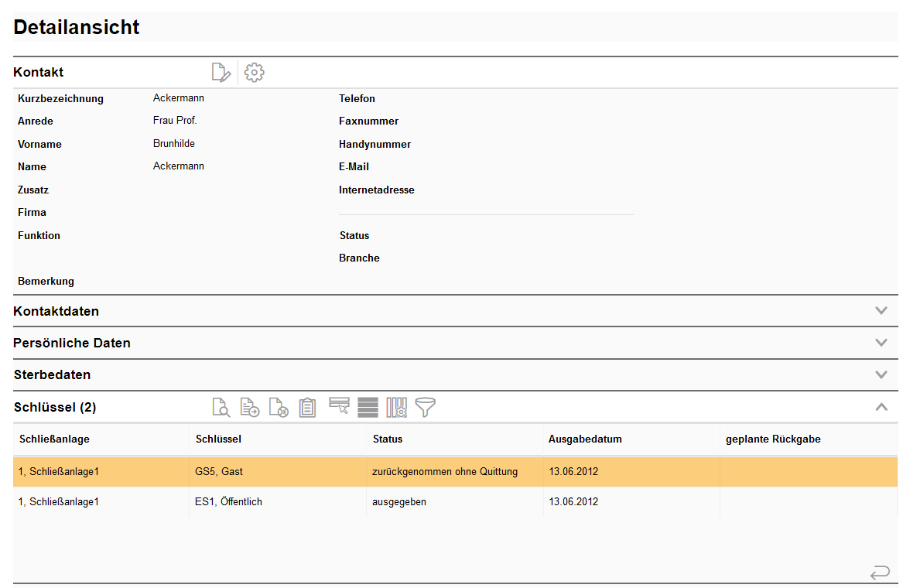Image resolution: width=903 pixels, height=588 pixels.
Task: Sort by the Schließanlage column header
Action: tap(54, 439)
